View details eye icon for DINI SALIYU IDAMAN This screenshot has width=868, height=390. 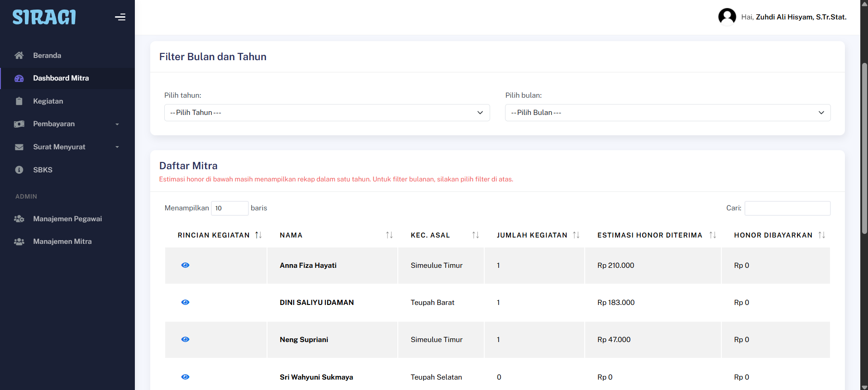(x=185, y=302)
